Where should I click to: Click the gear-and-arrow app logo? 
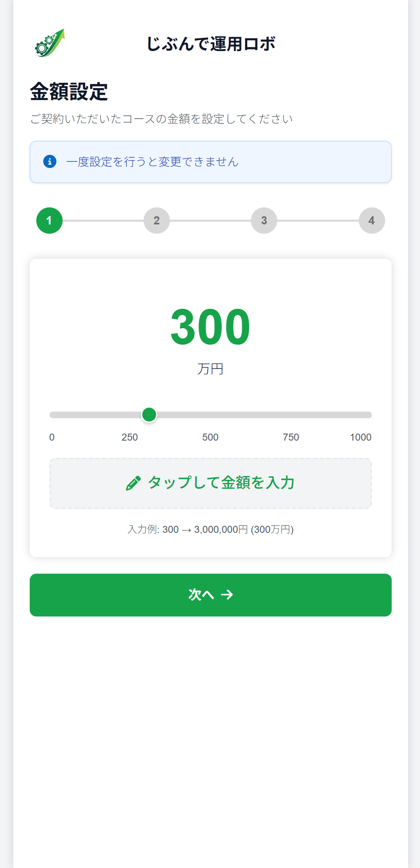50,43
